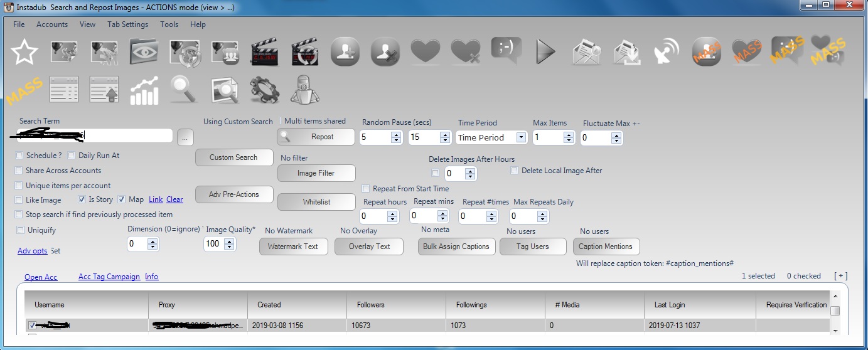Click the list window with upload arrow icon
Image resolution: width=868 pixels, height=350 pixels.
[x=104, y=90]
